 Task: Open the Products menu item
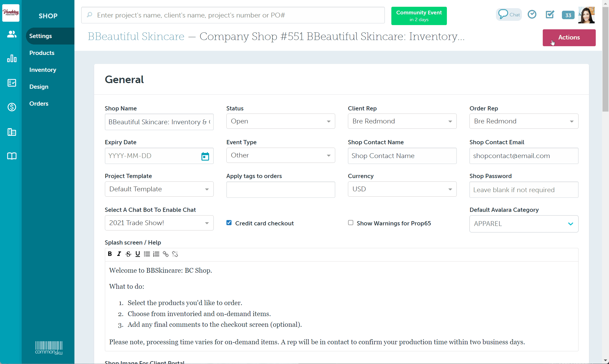[x=42, y=53]
